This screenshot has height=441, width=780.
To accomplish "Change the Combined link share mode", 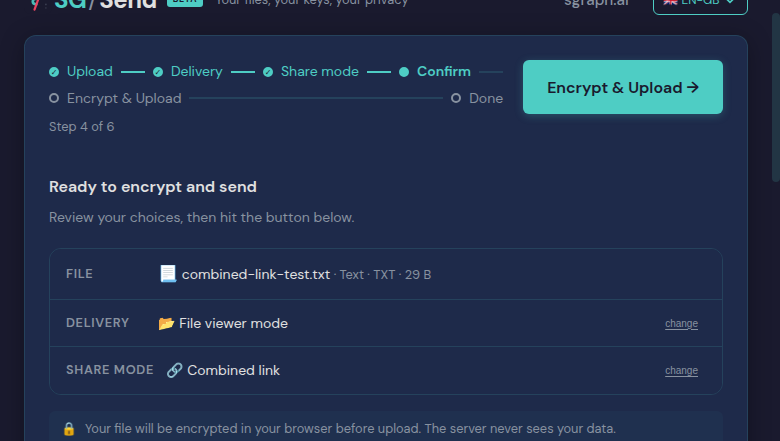I will coord(681,371).
